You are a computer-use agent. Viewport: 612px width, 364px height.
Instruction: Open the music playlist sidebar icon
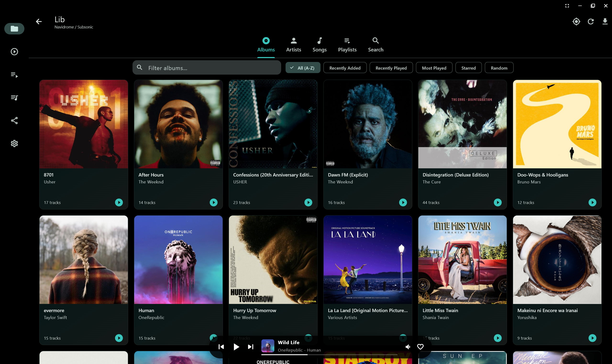point(14,98)
